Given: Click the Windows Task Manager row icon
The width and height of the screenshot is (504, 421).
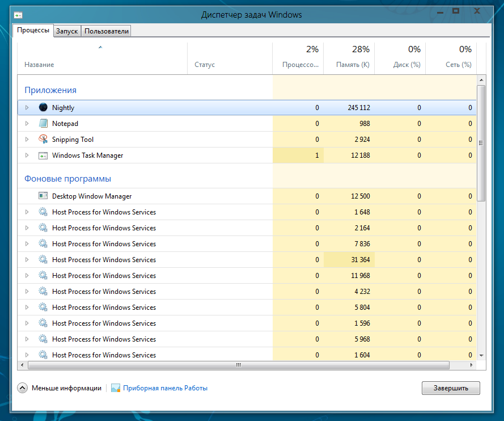Looking at the screenshot, I should (43, 155).
